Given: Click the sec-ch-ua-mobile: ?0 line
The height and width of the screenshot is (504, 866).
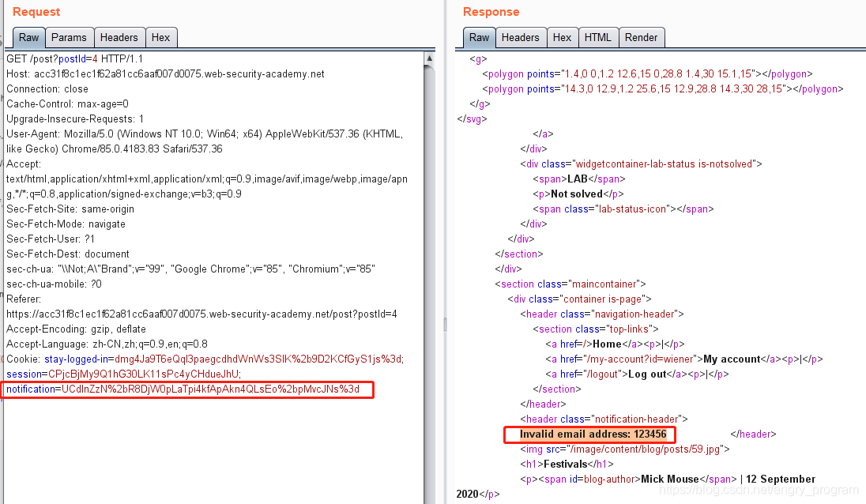Looking at the screenshot, I should (54, 284).
